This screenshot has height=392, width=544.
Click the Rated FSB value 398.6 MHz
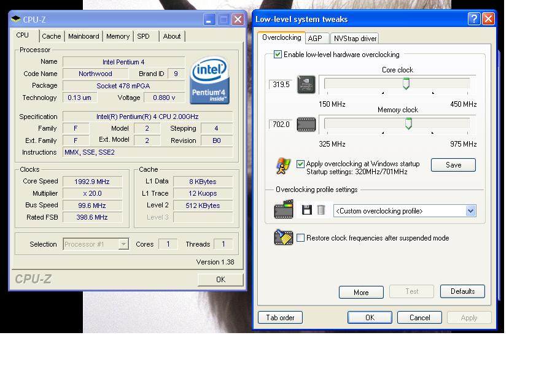click(x=92, y=217)
